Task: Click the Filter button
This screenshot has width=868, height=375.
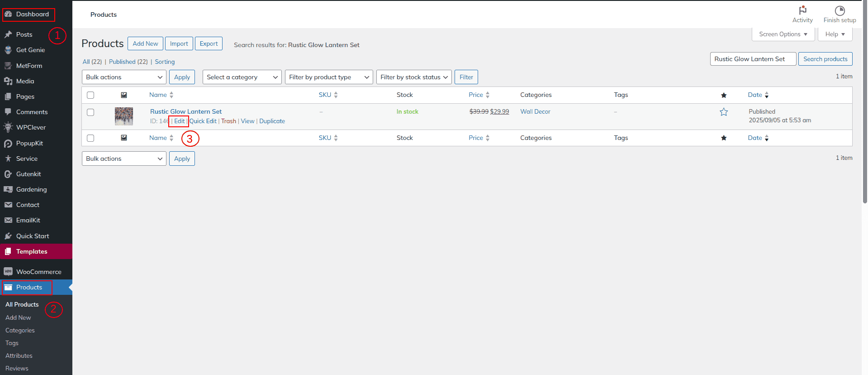Action: coord(466,77)
